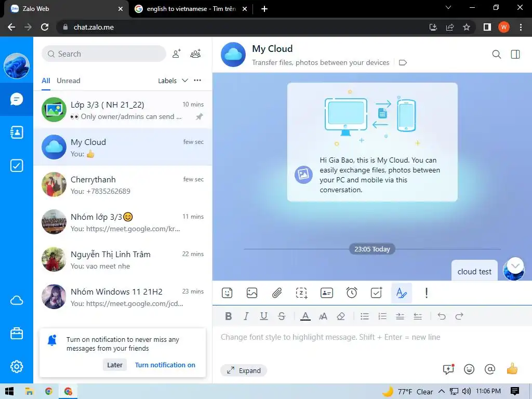This screenshot has height=399, width=532.
Task: Open the Contacts icon in sidebar
Action: click(x=17, y=132)
